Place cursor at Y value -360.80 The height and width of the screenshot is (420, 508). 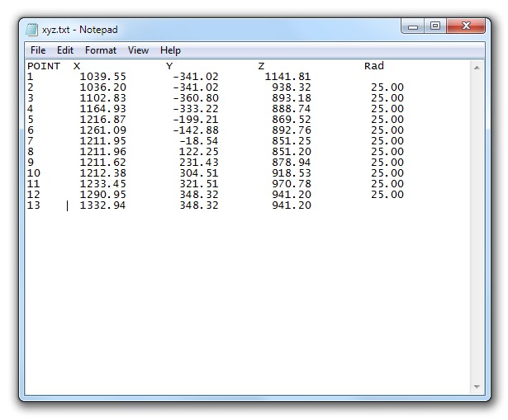[x=196, y=98]
